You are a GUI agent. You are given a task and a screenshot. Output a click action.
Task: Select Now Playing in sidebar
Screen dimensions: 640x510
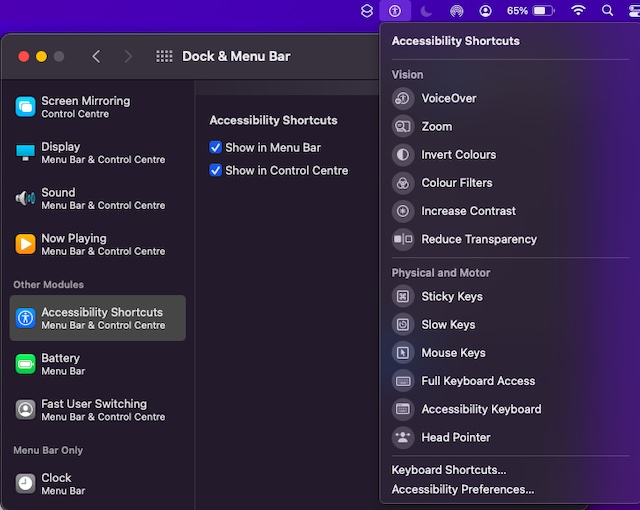coord(98,244)
